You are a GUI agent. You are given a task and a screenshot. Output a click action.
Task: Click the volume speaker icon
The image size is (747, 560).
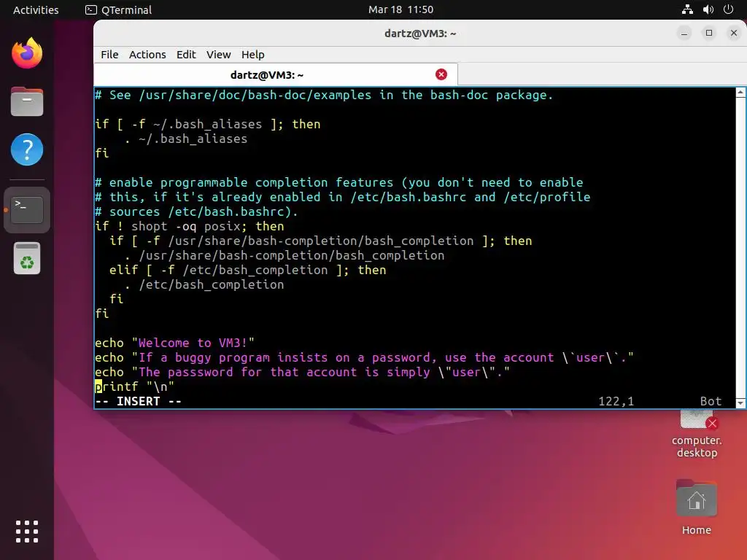708,9
